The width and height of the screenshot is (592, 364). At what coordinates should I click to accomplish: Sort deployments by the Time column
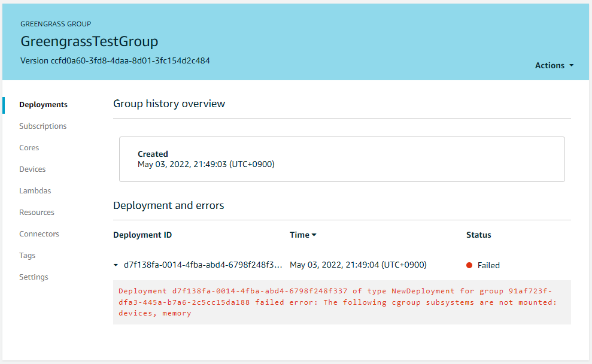click(x=303, y=235)
